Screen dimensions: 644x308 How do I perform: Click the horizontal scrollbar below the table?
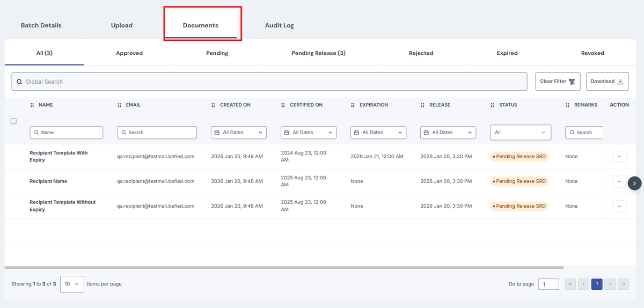[284, 267]
